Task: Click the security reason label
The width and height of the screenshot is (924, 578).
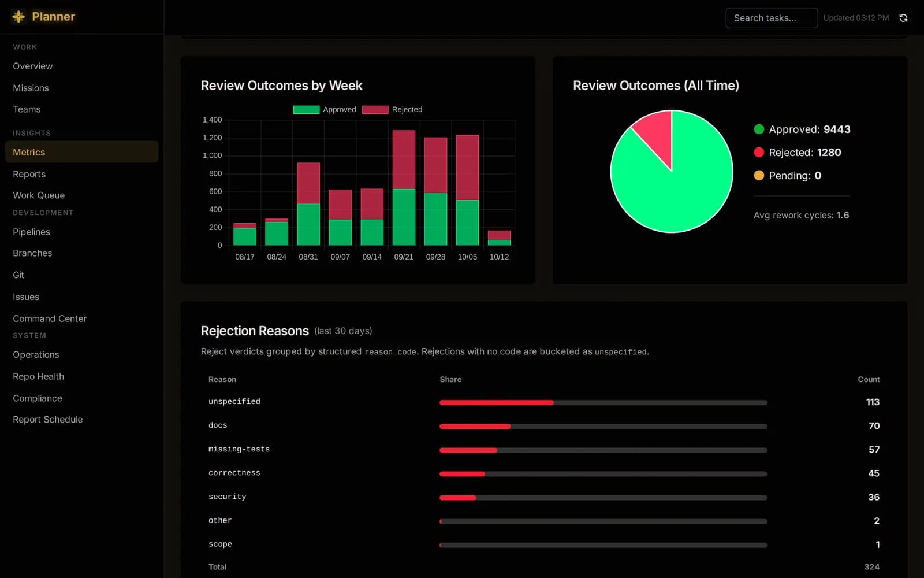Action: tap(228, 497)
